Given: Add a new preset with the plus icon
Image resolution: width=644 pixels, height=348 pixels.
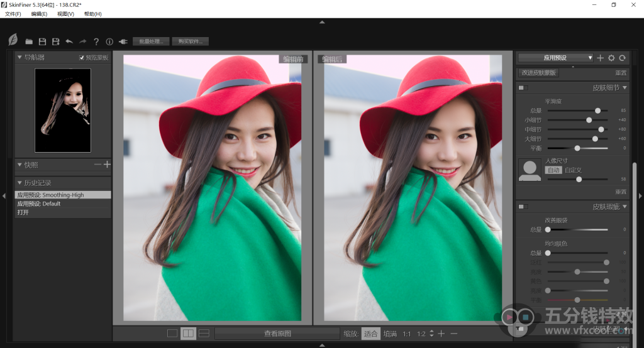Looking at the screenshot, I should point(600,58).
